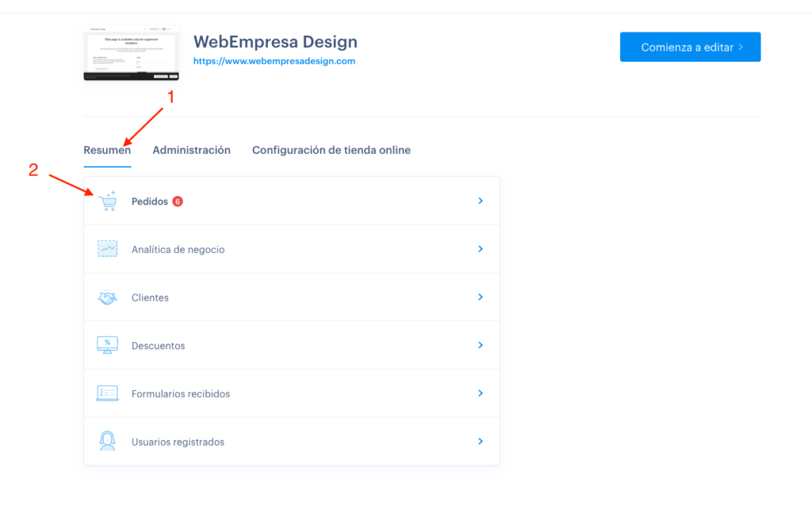Expand Usuarios registrados chevron arrow
The height and width of the screenshot is (506, 812).
click(x=481, y=441)
